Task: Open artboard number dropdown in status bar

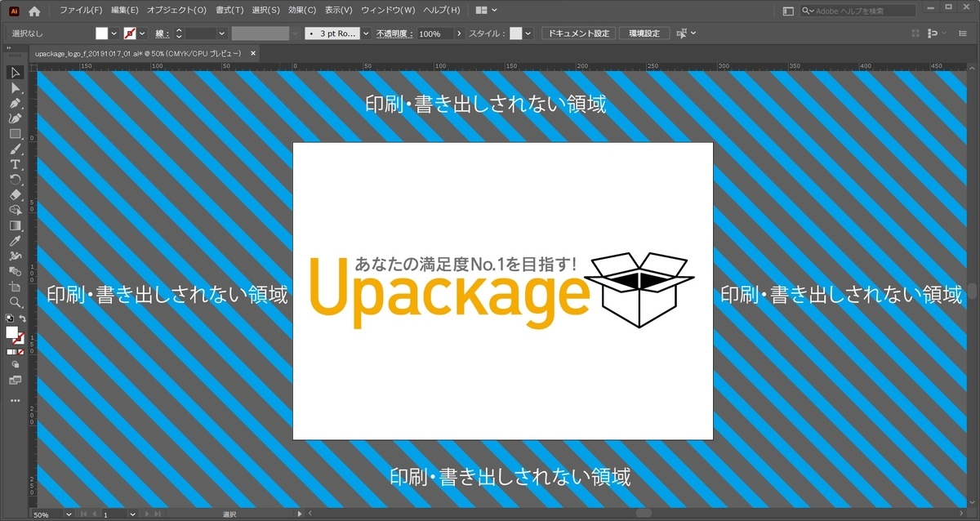Action: pyautogui.click(x=131, y=514)
